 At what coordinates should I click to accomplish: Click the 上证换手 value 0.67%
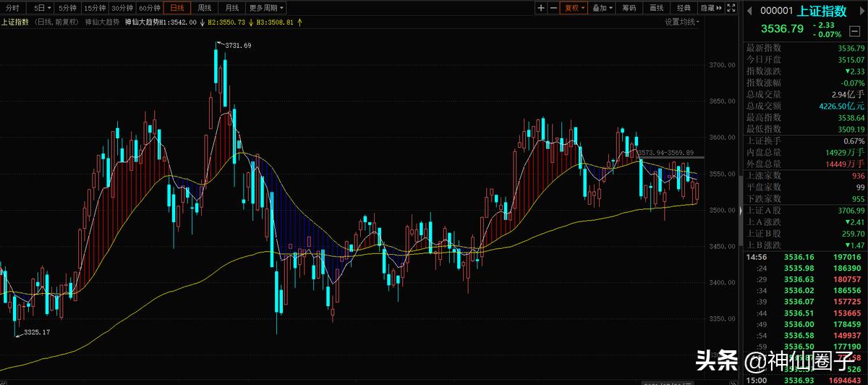click(x=854, y=140)
